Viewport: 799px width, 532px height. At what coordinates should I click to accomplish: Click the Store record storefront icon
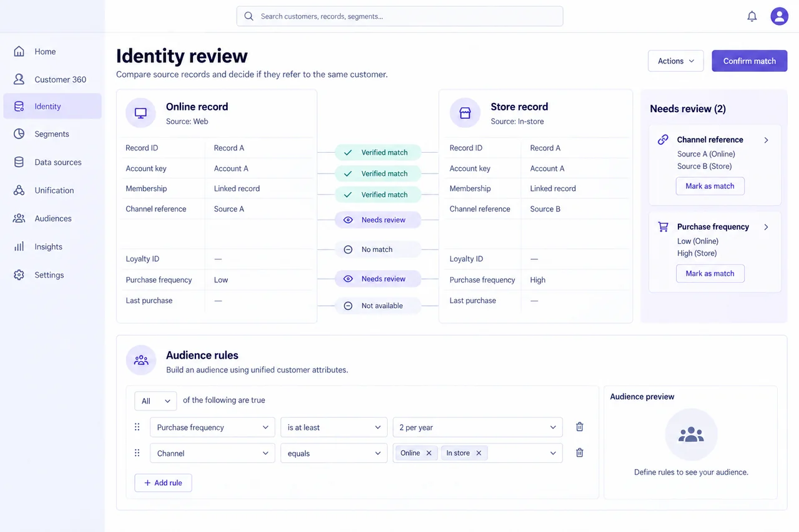pyautogui.click(x=465, y=113)
